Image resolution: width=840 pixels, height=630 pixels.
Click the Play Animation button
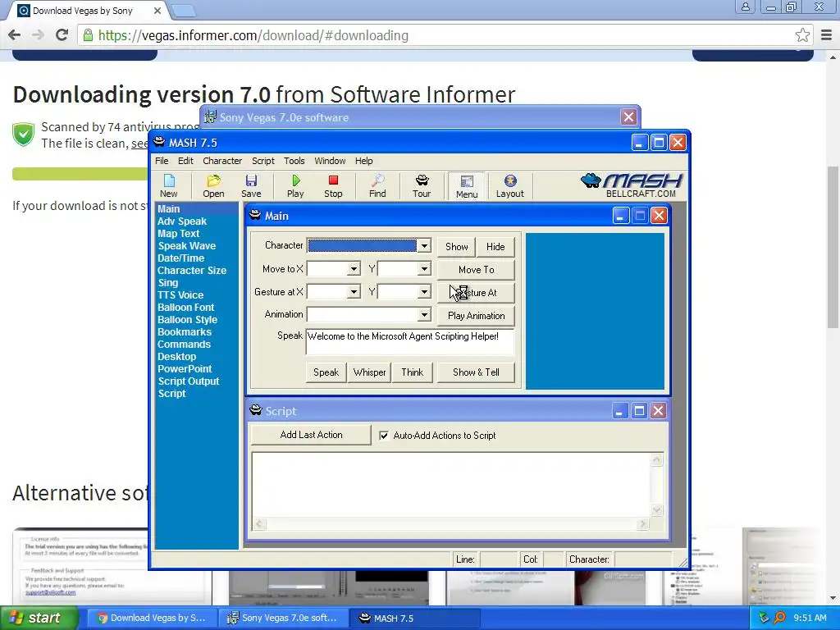tap(477, 316)
